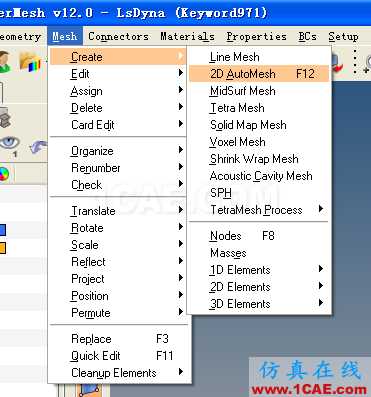Click the red arrow toolbar icon
Image resolution: width=371 pixels, height=397 pixels.
[337, 64]
